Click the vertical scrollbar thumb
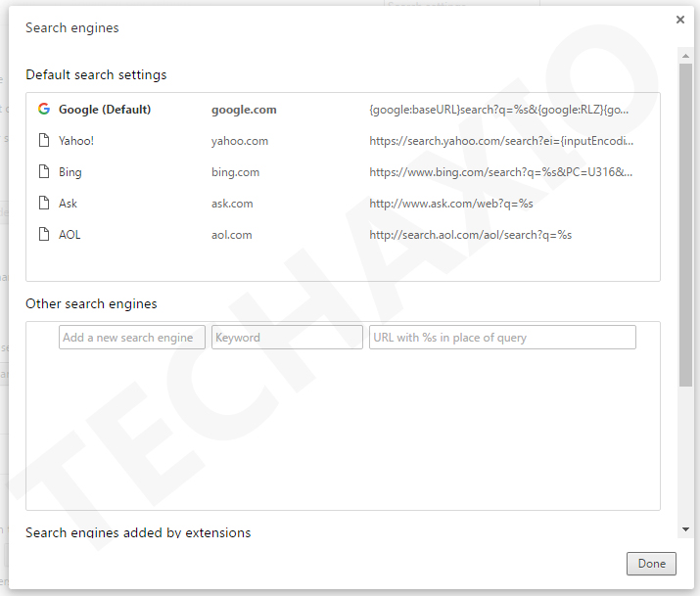 (685, 225)
